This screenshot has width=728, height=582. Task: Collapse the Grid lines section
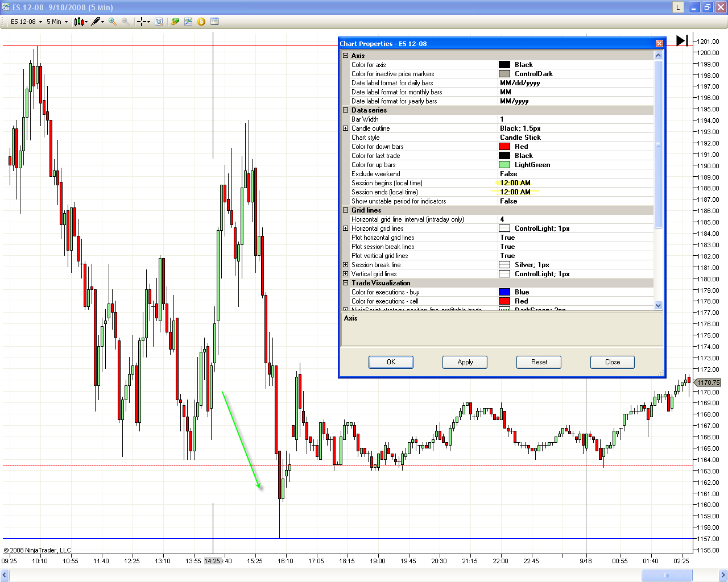coord(345,210)
